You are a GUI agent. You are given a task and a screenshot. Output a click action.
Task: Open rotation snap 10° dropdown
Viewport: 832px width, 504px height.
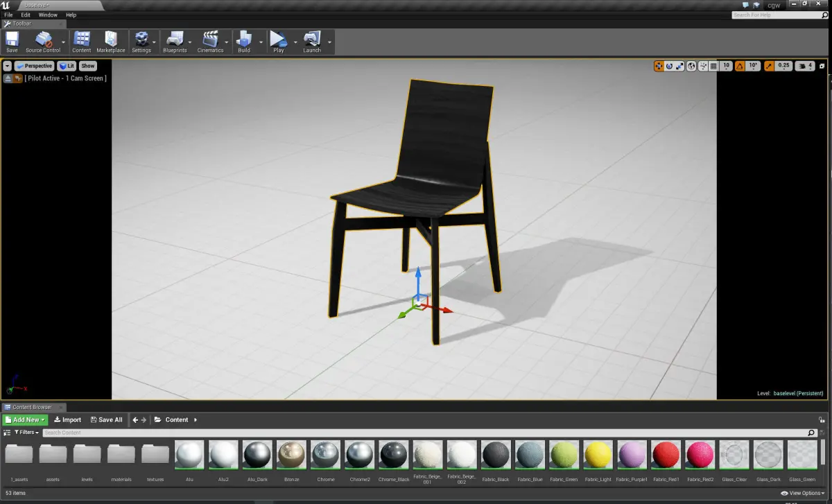pos(753,66)
